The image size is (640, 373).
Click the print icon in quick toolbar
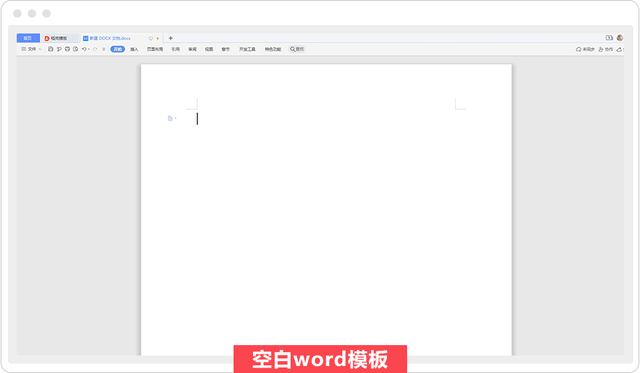click(67, 49)
